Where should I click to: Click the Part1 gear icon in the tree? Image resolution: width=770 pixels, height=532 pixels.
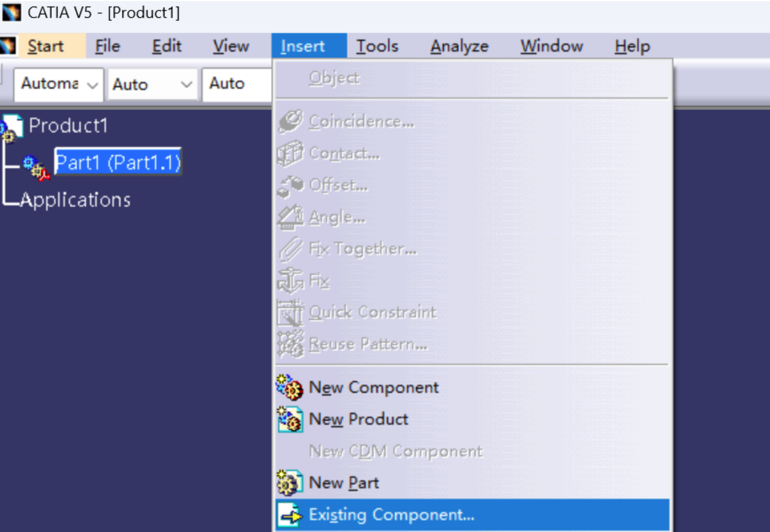coord(37,167)
